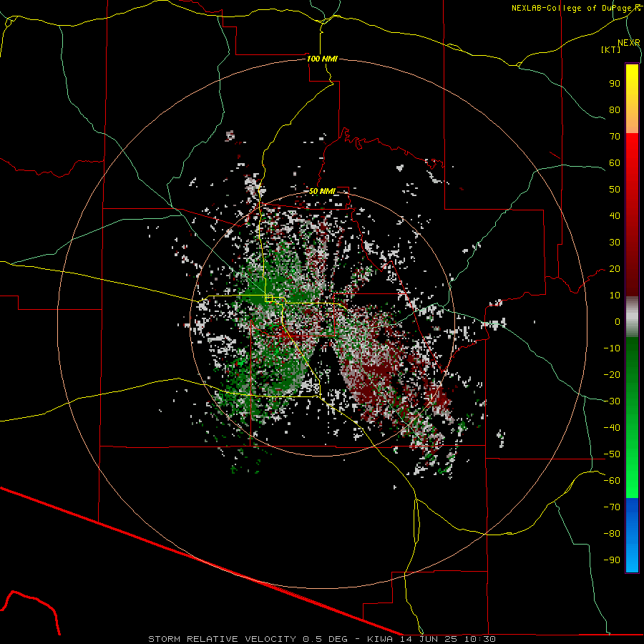Click the 'NEXR' label above the color bar
This screenshot has width=644, height=644.
click(x=629, y=43)
